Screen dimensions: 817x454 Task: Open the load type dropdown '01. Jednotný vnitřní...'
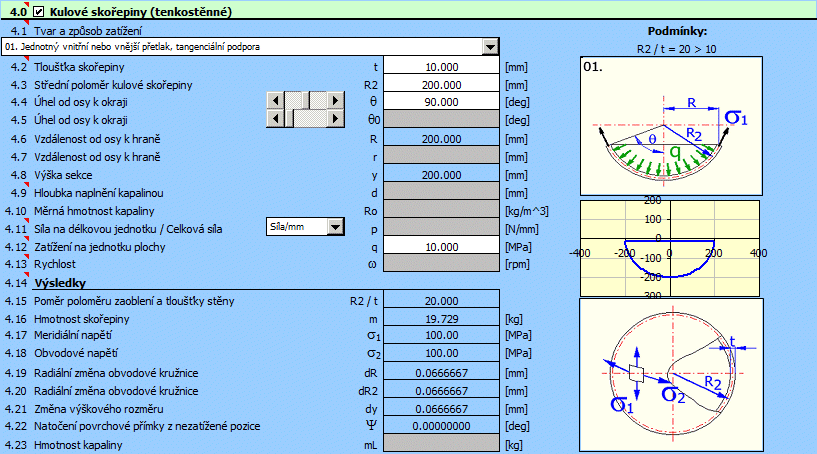coord(490,47)
